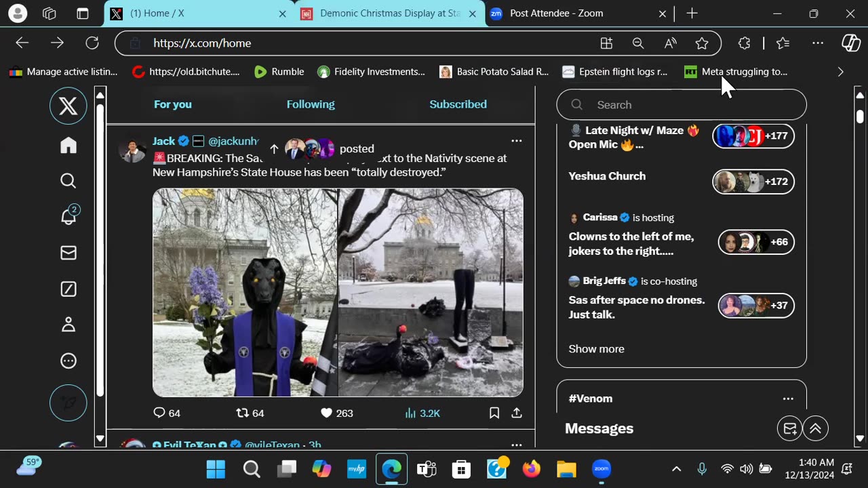Screen dimensions: 868x488
Task: Open the Favorites list button
Action: [x=783, y=43]
